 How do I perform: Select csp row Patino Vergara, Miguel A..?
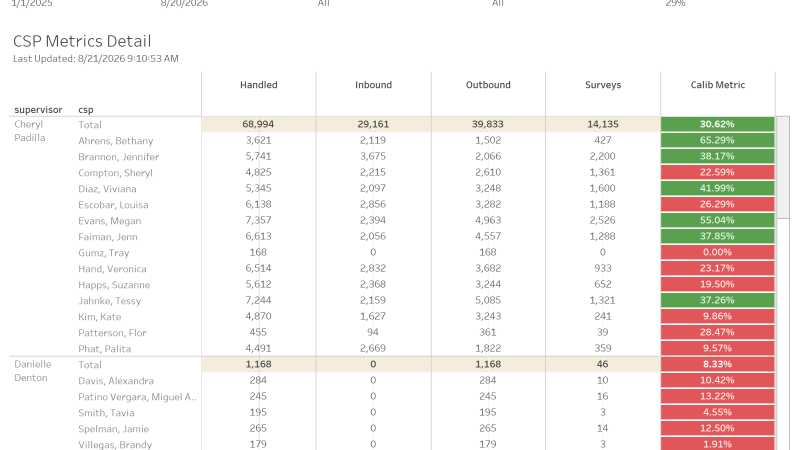coord(137,397)
